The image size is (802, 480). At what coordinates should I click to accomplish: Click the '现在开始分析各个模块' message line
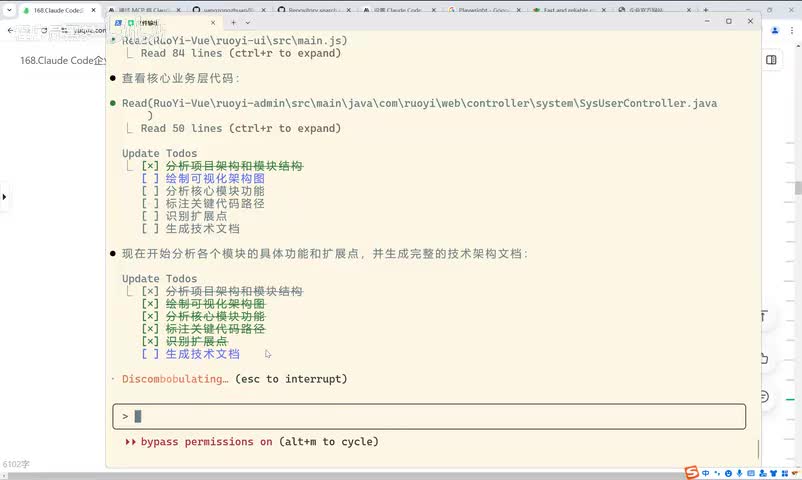(x=325, y=254)
